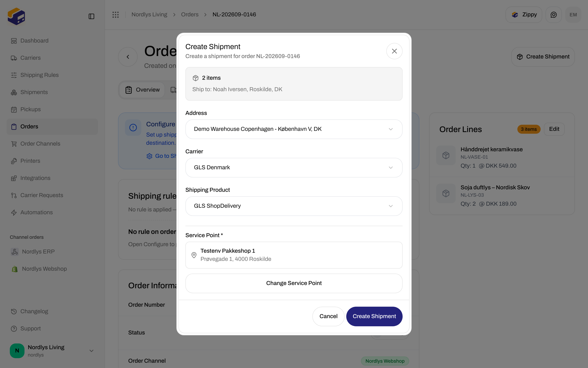Image resolution: width=588 pixels, height=368 pixels.
Task: Confirm with the blue Create Shipment button
Action: (x=374, y=316)
